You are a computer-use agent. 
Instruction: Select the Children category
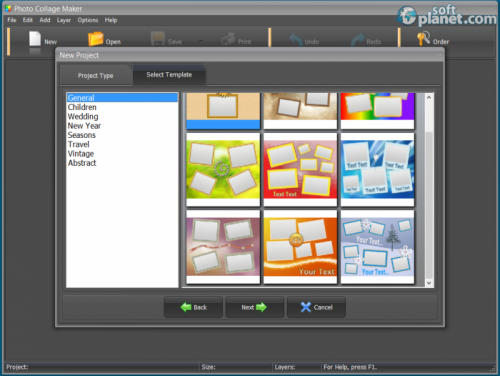(122, 107)
